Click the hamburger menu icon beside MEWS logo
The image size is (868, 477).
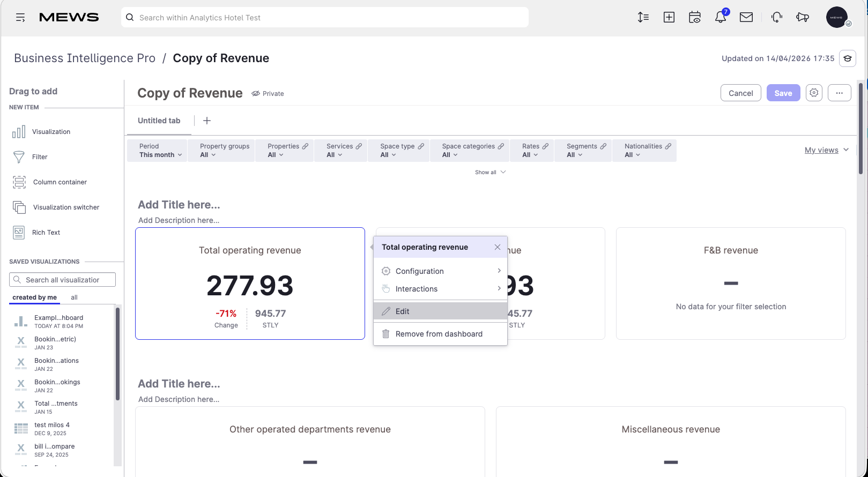click(20, 18)
